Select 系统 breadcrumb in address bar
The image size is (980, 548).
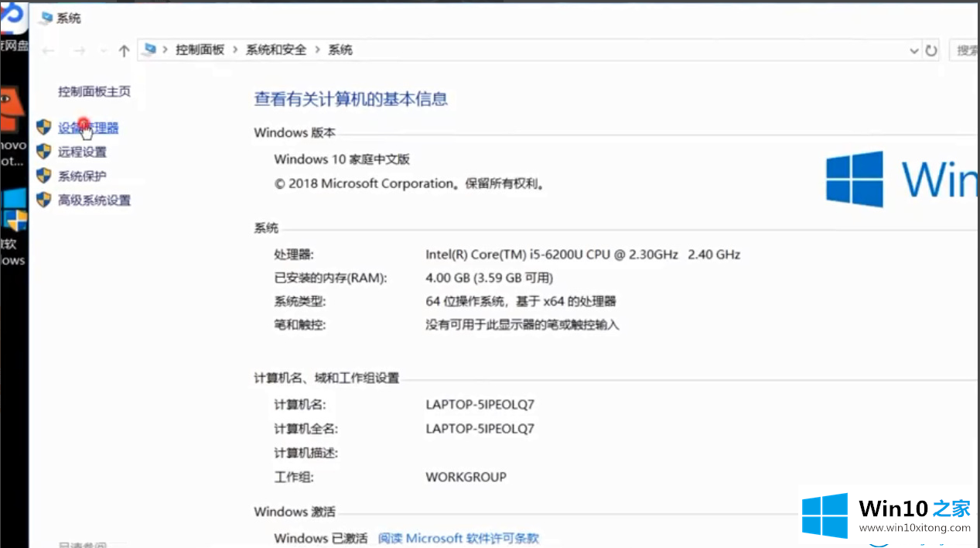340,50
